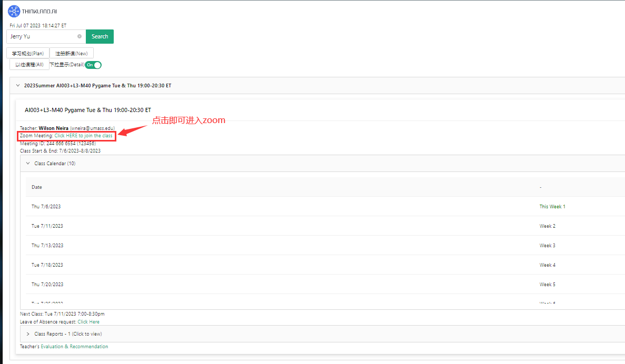Click HERE to join the class link
625x364 pixels.
pyautogui.click(x=83, y=136)
